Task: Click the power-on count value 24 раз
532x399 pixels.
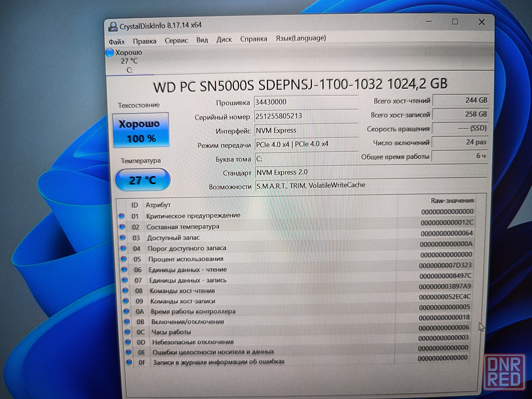Action: click(460, 142)
